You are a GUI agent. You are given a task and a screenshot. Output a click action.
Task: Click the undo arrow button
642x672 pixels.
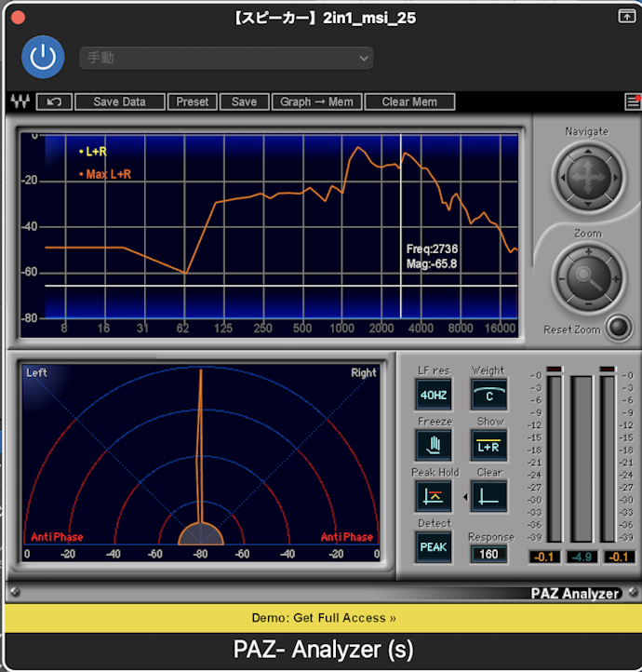54,102
